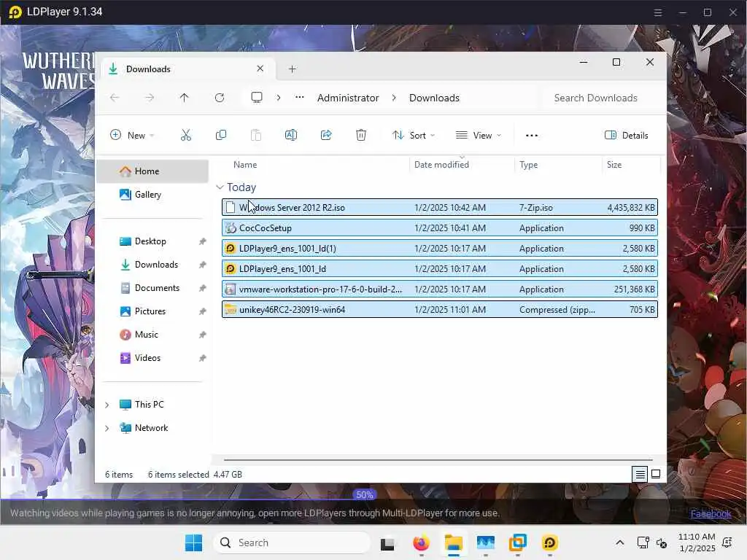The height and width of the screenshot is (560, 747).
Task: Click the Type column header
Action: (x=528, y=165)
